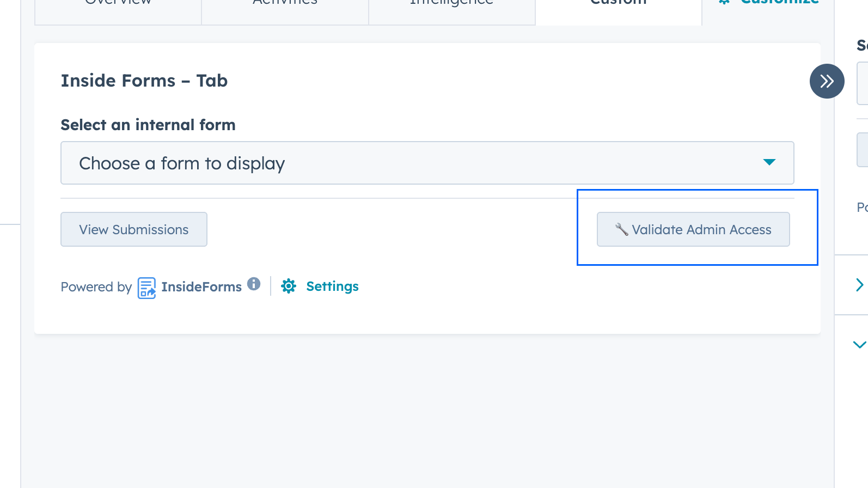868x488 pixels.
Task: Click the Settings gear icon
Action: tap(289, 286)
